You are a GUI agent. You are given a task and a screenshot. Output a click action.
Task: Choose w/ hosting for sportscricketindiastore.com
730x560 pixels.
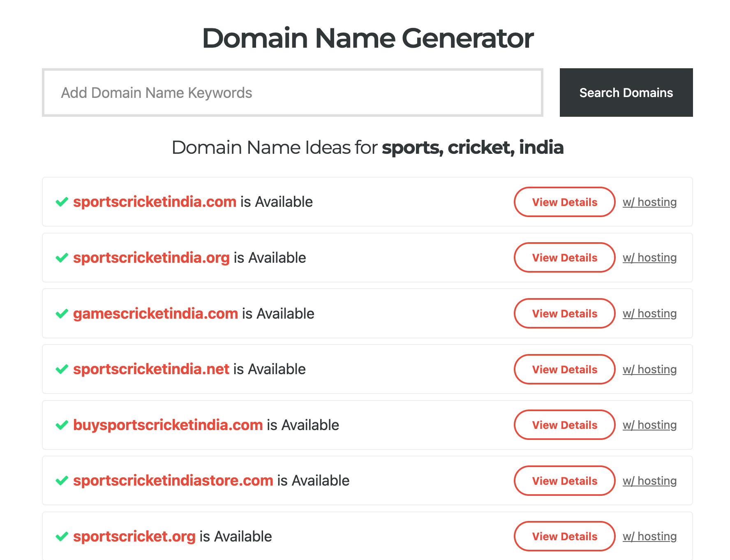click(649, 481)
